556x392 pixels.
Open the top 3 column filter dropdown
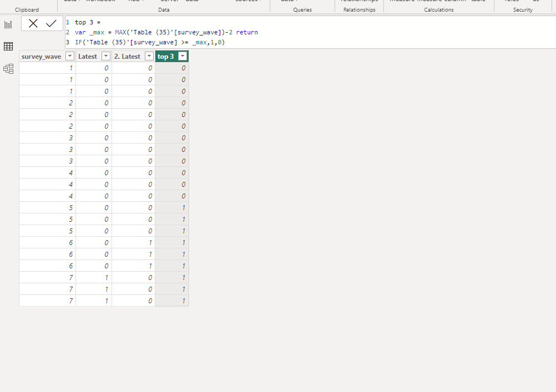pyautogui.click(x=183, y=57)
